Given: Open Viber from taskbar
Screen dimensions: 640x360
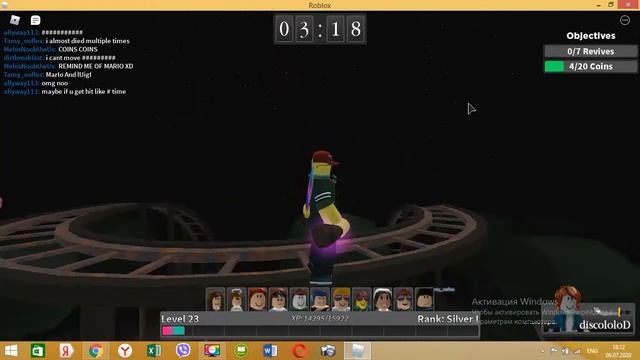Looking at the screenshot, I should point(183,351).
